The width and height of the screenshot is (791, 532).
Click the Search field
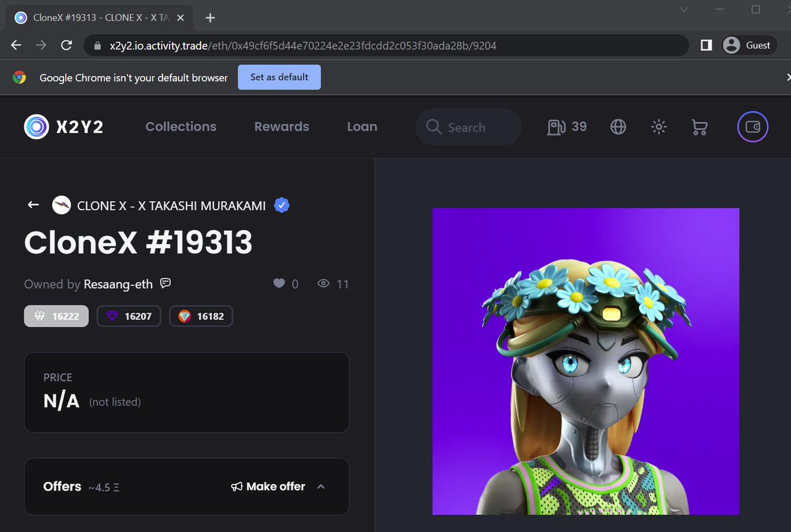pos(468,127)
